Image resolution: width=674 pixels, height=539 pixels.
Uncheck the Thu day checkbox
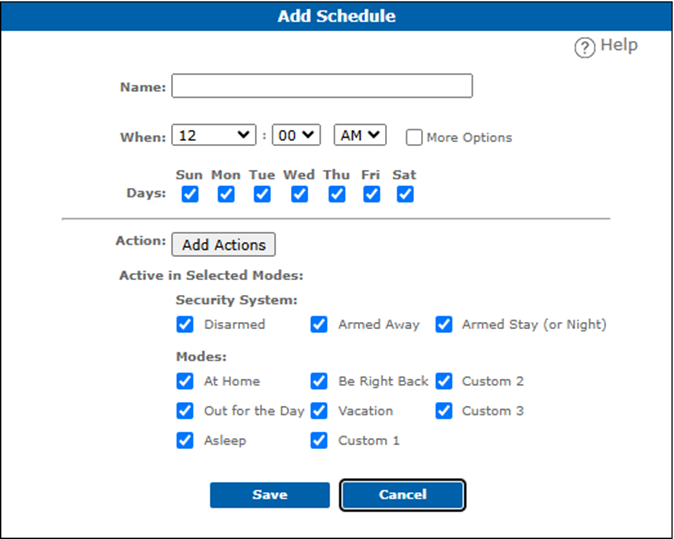(x=337, y=194)
